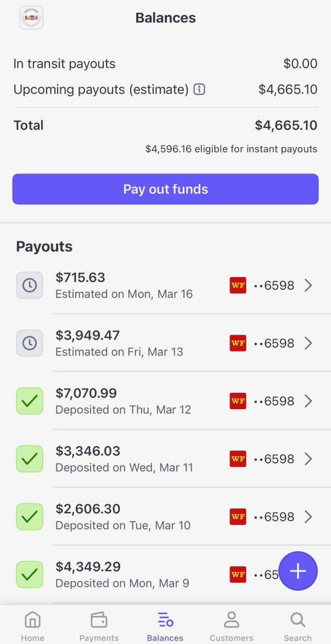Open details chevron for $2,606.30 payout
The width and height of the screenshot is (331, 644).
click(308, 517)
